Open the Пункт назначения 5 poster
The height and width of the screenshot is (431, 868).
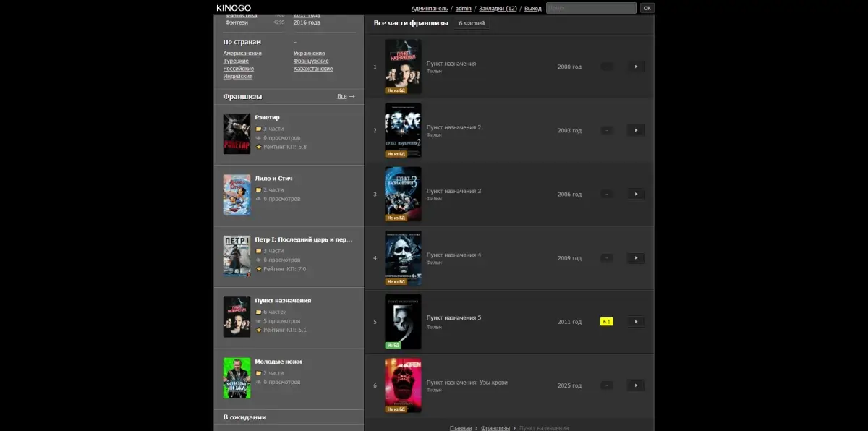point(403,321)
